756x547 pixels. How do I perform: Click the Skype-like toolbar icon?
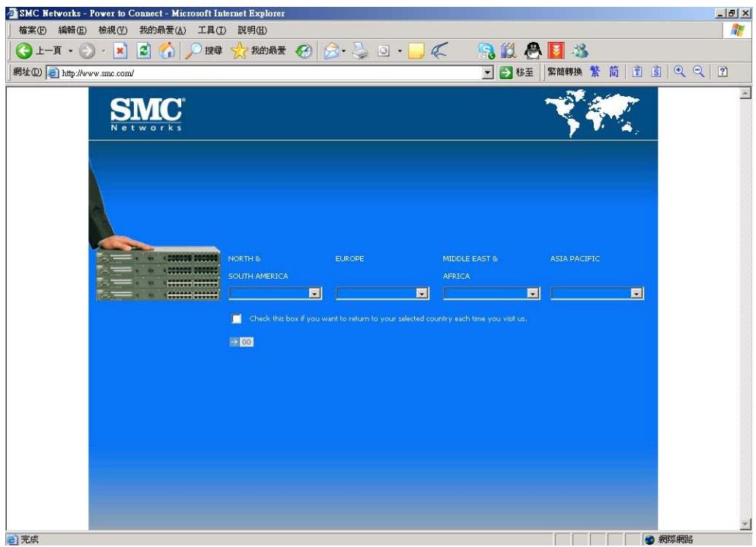click(486, 50)
